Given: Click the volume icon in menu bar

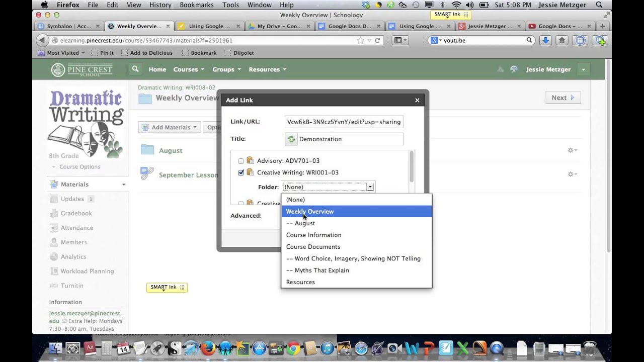Looking at the screenshot, I should [x=470, y=5].
